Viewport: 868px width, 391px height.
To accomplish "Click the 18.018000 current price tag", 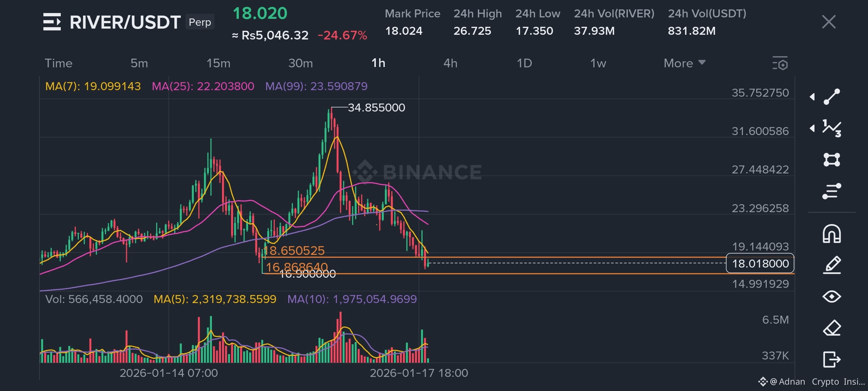I will (760, 263).
